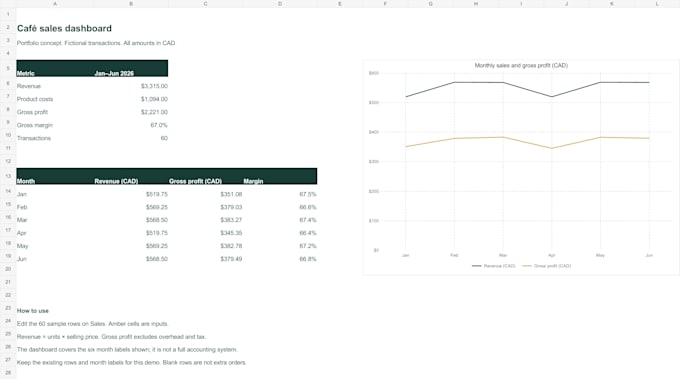Image resolution: width=680 pixels, height=379 pixels.
Task: Click the 'Keep the existing rows' note
Action: pyautogui.click(x=131, y=363)
